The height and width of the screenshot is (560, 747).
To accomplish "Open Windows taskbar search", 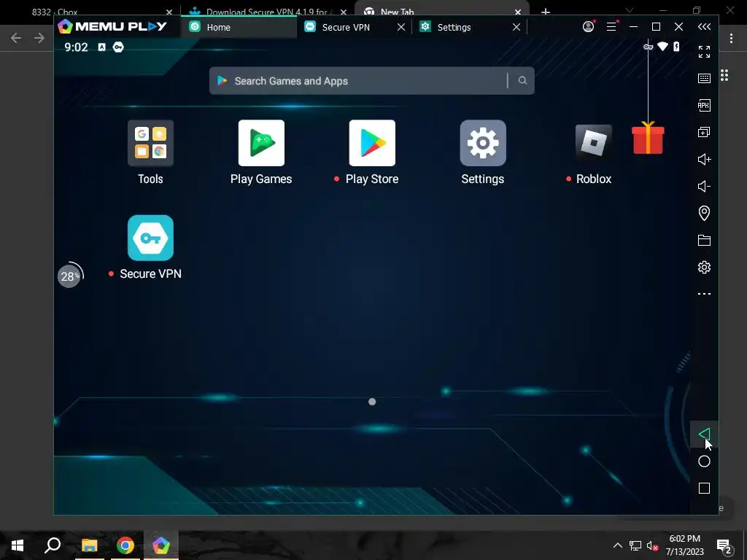I will (53, 545).
